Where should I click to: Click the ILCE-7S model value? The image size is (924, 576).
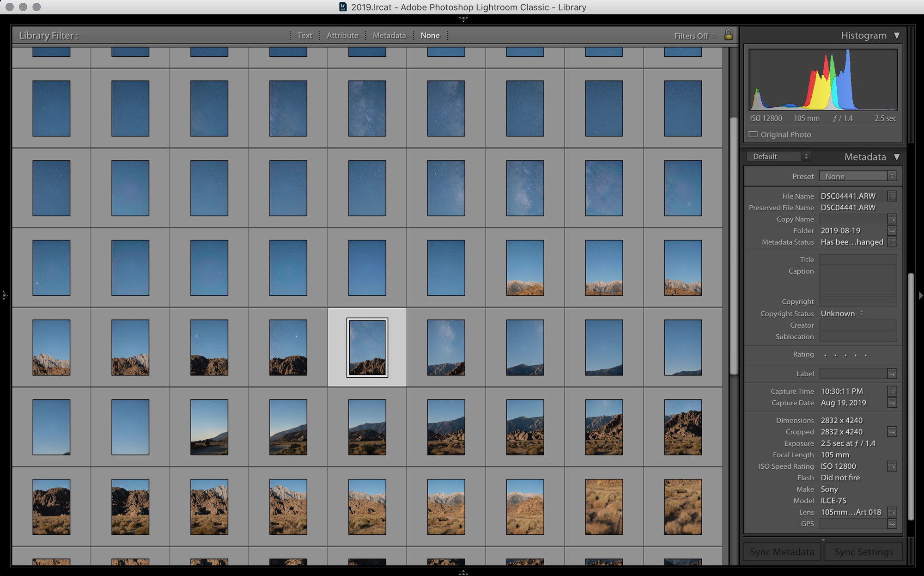pyautogui.click(x=833, y=501)
